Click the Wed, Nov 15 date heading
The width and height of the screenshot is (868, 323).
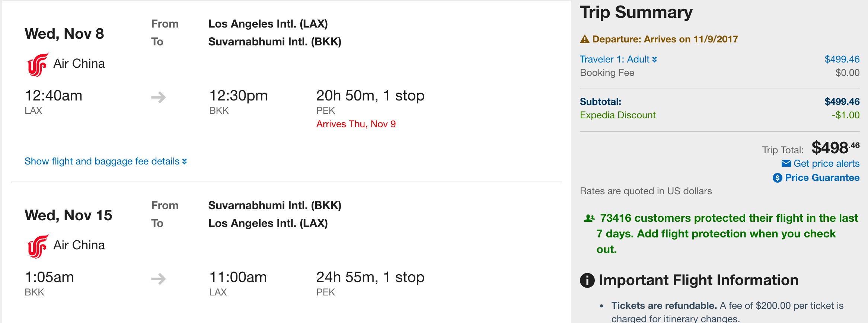[x=68, y=215]
